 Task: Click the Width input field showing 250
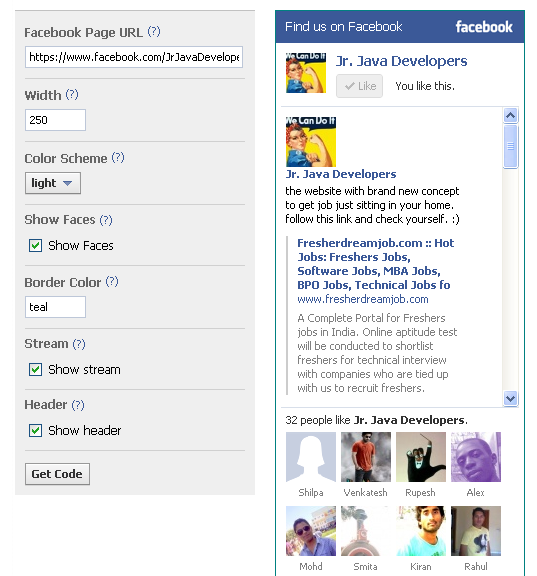(55, 120)
